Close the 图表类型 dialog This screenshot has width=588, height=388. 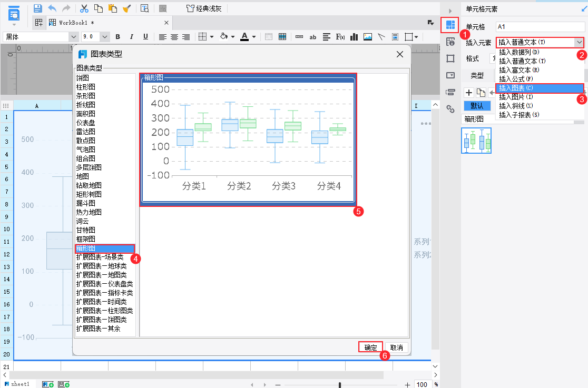[x=400, y=54]
